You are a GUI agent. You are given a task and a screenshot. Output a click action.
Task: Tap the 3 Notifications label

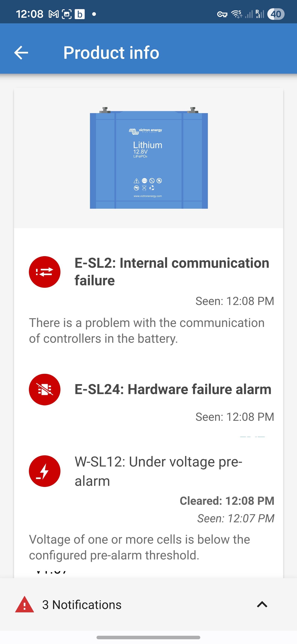[x=82, y=605]
